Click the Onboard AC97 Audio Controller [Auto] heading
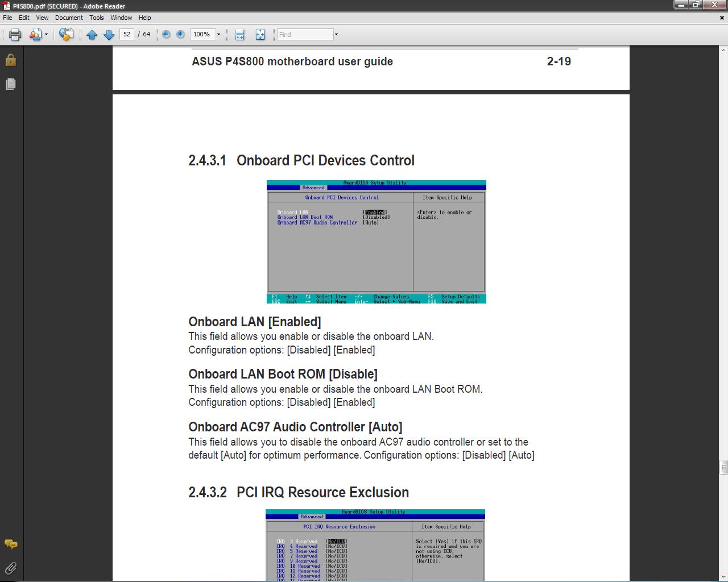 pyautogui.click(x=295, y=427)
